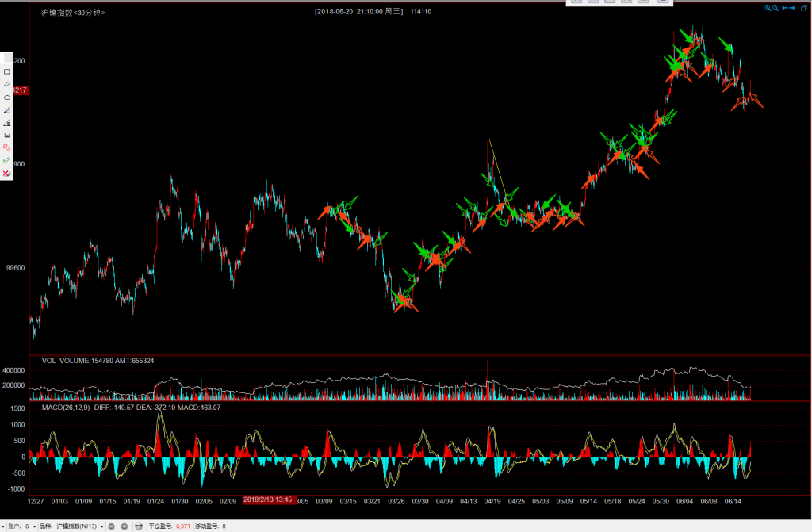Pick the red up-arrow marker tool
This screenshot has width=812, height=532.
click(x=7, y=147)
